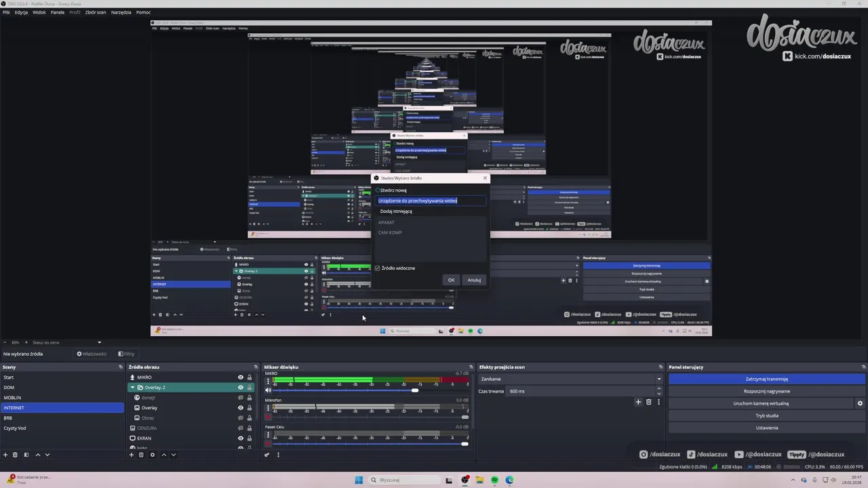Image resolution: width=868 pixels, height=488 pixels.
Task: Move scene down in Sceny toolbar
Action: point(47,455)
